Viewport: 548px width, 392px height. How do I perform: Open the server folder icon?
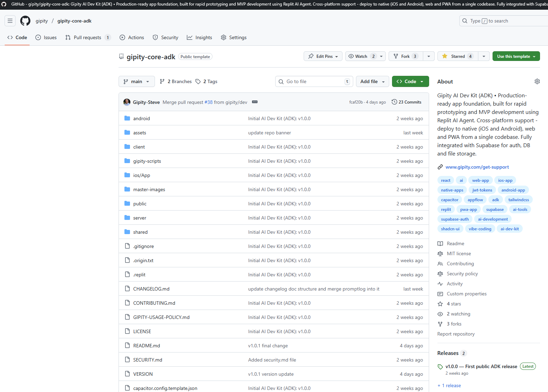(x=127, y=218)
